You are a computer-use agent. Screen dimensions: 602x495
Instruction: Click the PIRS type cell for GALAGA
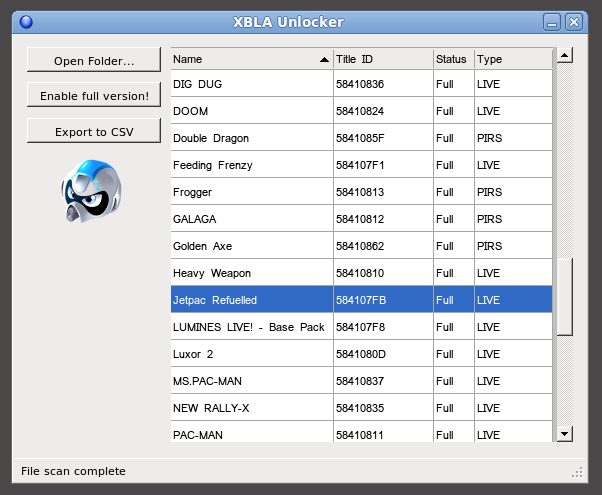tap(514, 219)
